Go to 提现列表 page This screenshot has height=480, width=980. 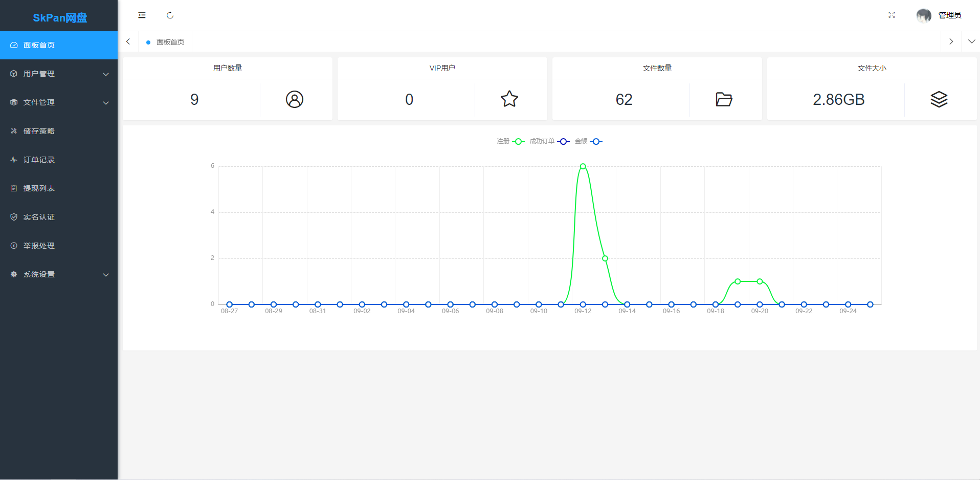click(59, 188)
